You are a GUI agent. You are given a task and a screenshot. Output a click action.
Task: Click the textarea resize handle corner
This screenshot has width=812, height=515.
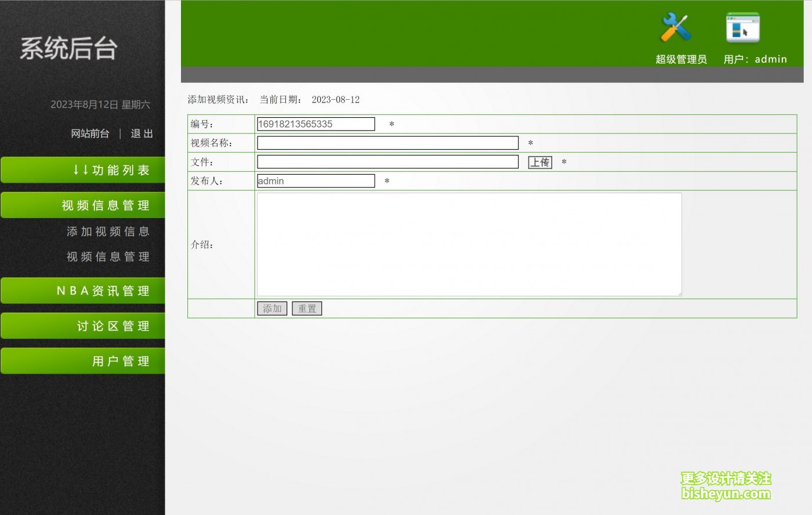[679, 293]
